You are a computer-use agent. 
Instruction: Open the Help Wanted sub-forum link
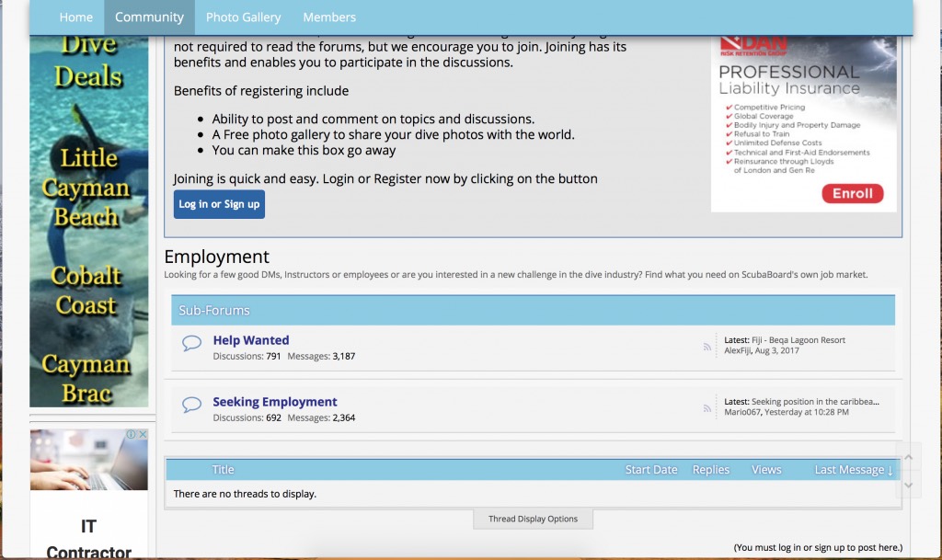(x=250, y=340)
